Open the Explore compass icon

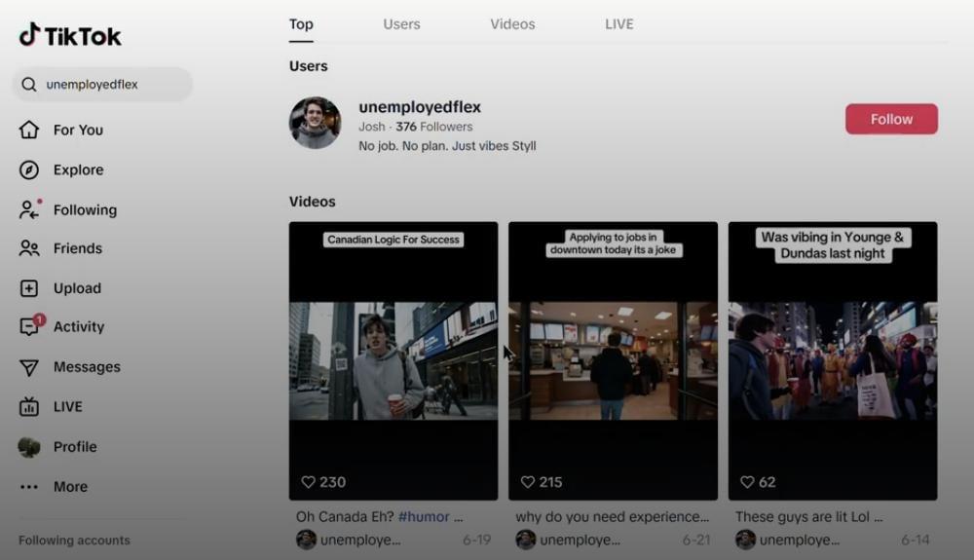29,169
